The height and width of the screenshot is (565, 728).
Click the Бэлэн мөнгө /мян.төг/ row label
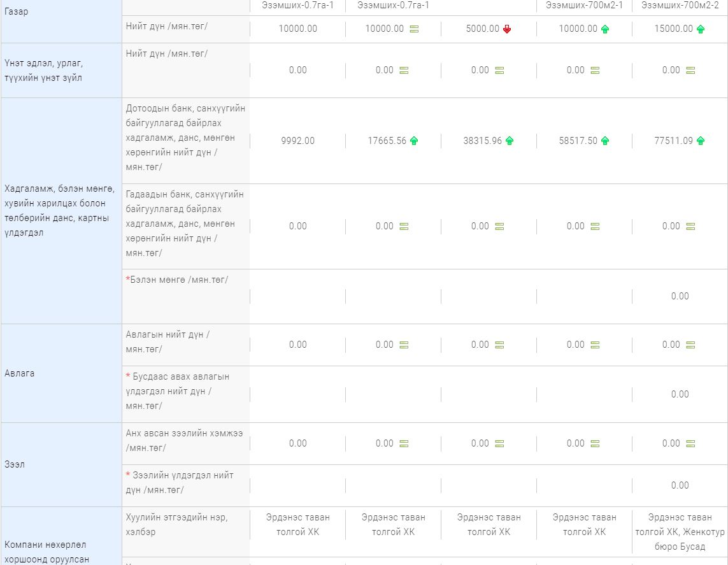point(177,280)
